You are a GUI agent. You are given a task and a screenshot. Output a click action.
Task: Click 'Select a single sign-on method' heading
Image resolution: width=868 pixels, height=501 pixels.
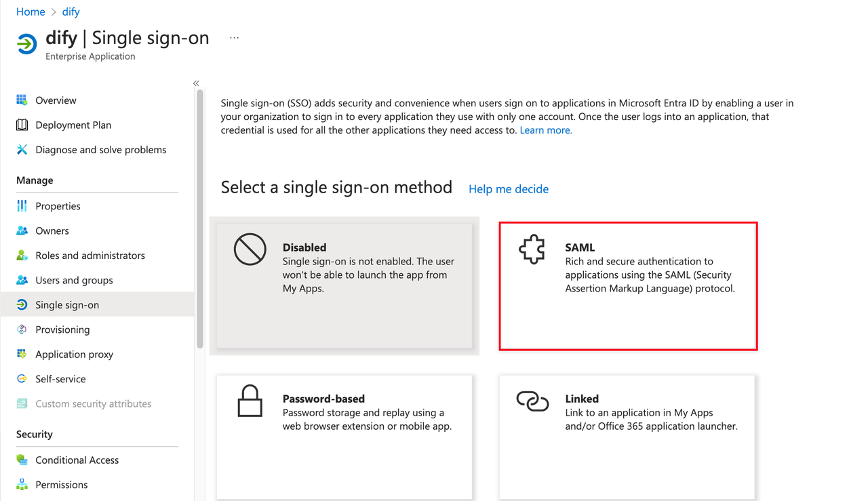[336, 187]
